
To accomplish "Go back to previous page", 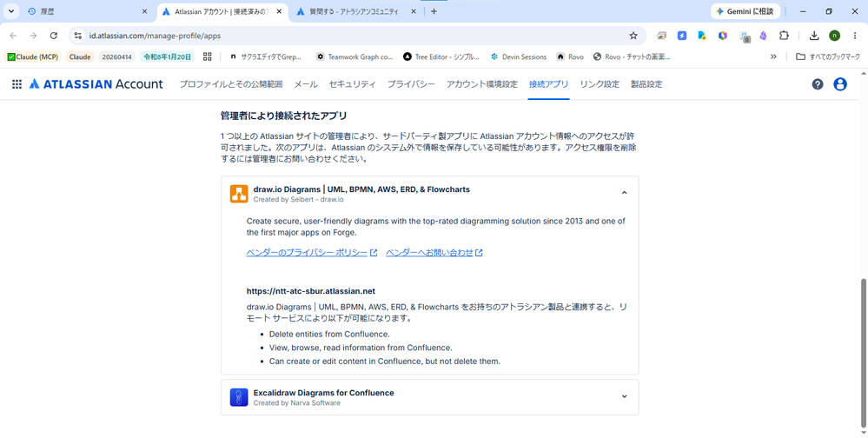I will (x=13, y=36).
